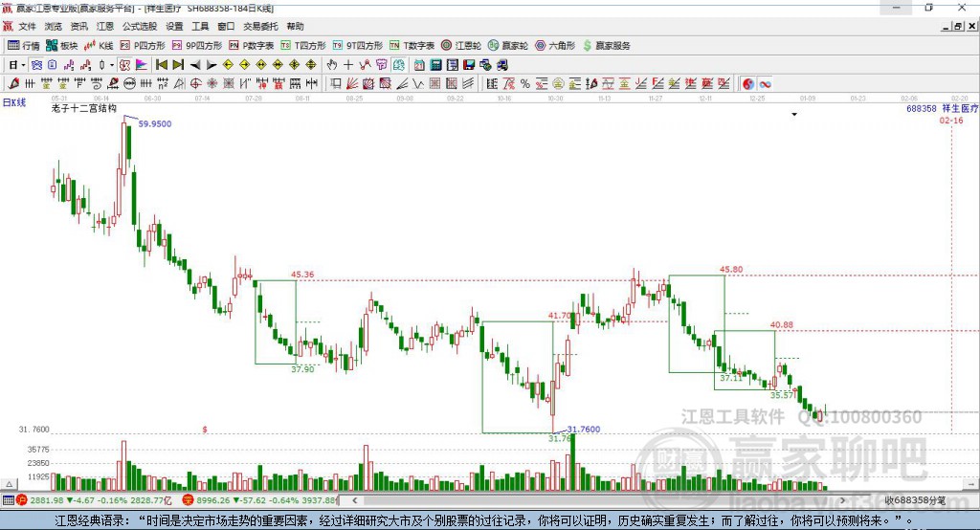
Task: Click the first yellow diamond left-arrow icon
Action: click(x=228, y=65)
